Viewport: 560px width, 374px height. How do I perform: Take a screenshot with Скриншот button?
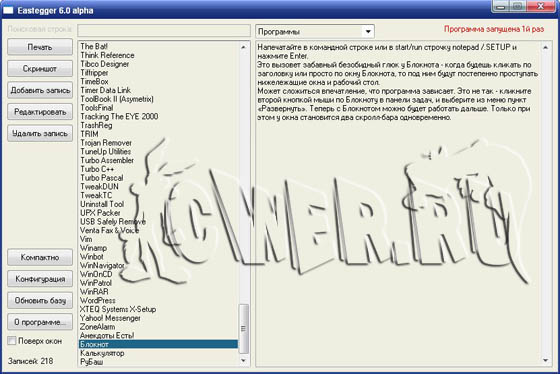[40, 69]
